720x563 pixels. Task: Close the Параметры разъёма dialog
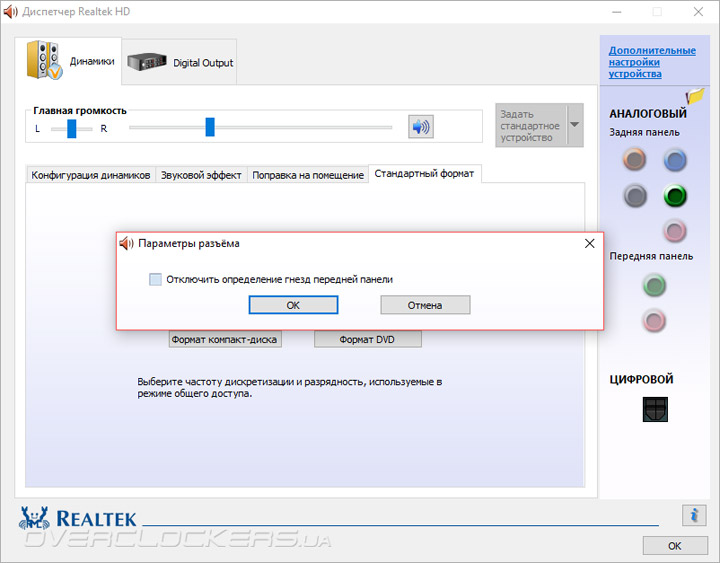[590, 243]
